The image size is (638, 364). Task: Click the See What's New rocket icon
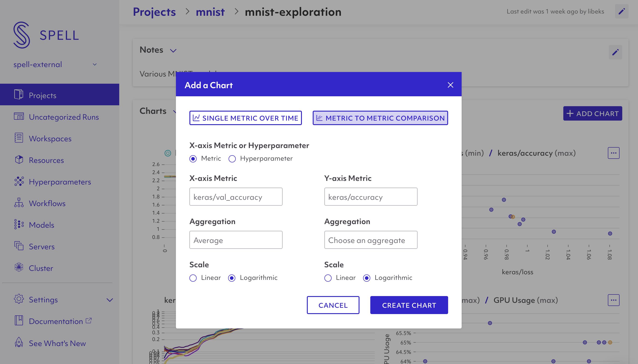[x=19, y=342]
